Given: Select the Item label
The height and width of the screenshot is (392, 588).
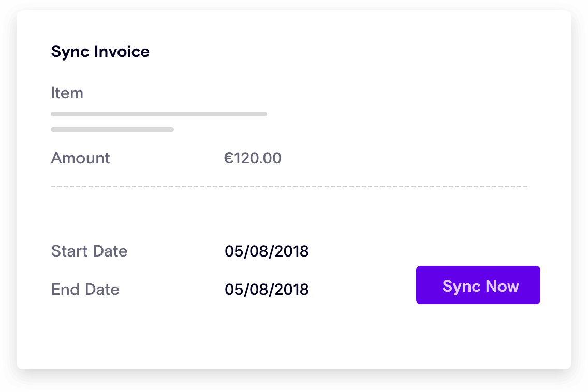Looking at the screenshot, I should pyautogui.click(x=67, y=93).
